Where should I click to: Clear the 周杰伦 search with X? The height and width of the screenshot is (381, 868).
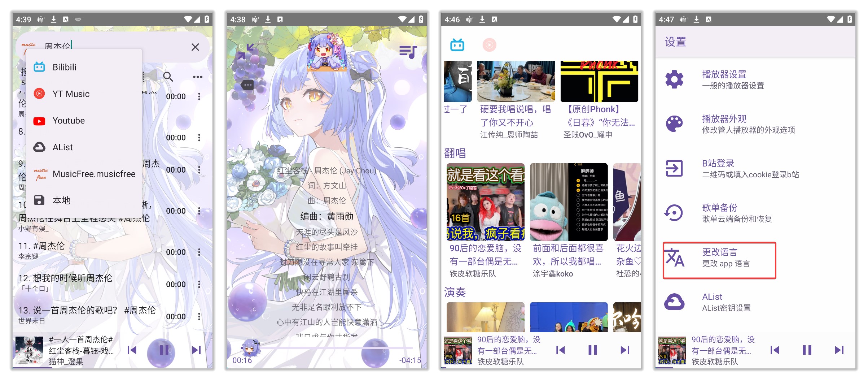[x=195, y=47]
